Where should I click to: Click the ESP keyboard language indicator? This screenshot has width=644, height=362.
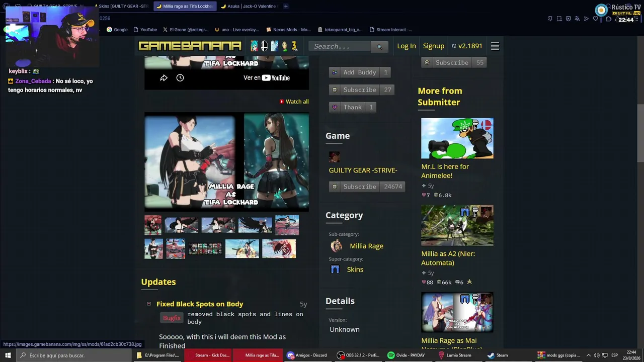pos(614,355)
